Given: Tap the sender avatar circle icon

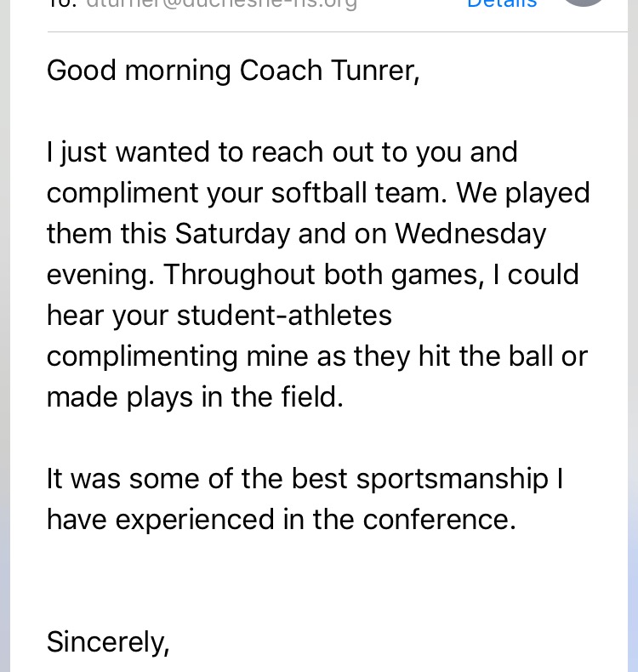Looking at the screenshot, I should pos(584,2).
